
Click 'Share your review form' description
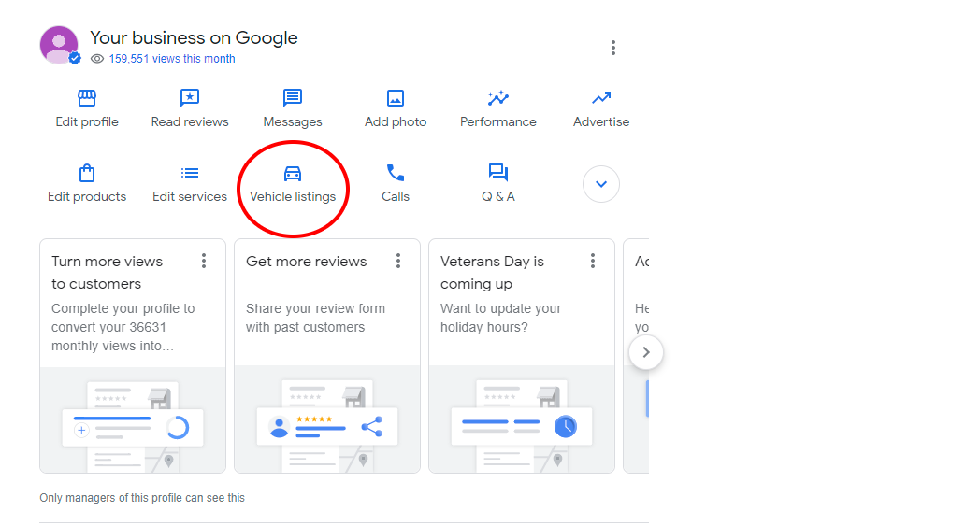click(315, 318)
